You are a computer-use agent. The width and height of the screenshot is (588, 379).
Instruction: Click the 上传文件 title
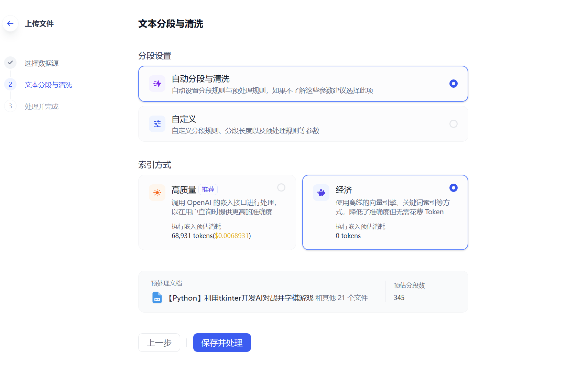pos(39,24)
